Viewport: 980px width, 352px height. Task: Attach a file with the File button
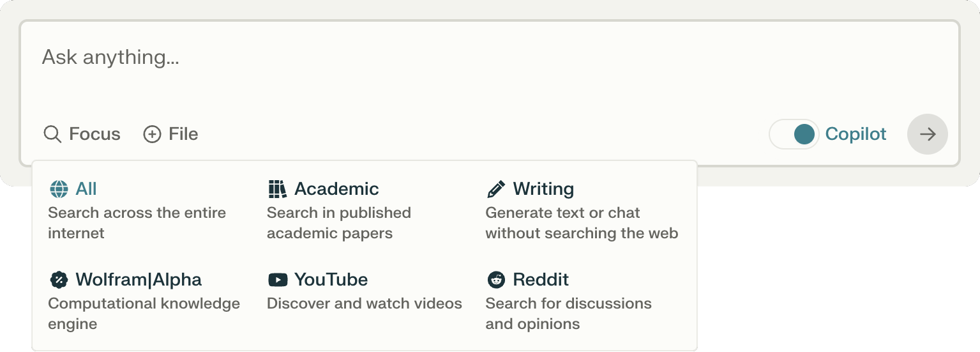[x=170, y=134]
